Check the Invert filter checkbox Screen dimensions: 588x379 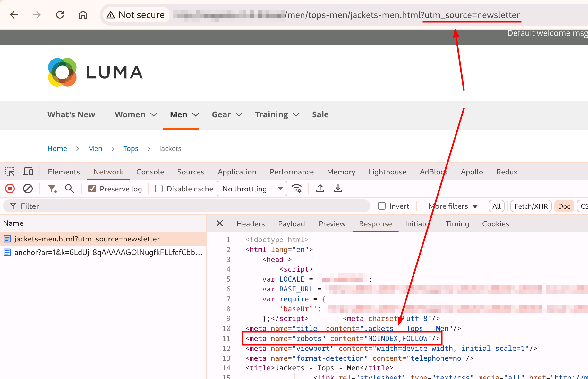tap(382, 206)
